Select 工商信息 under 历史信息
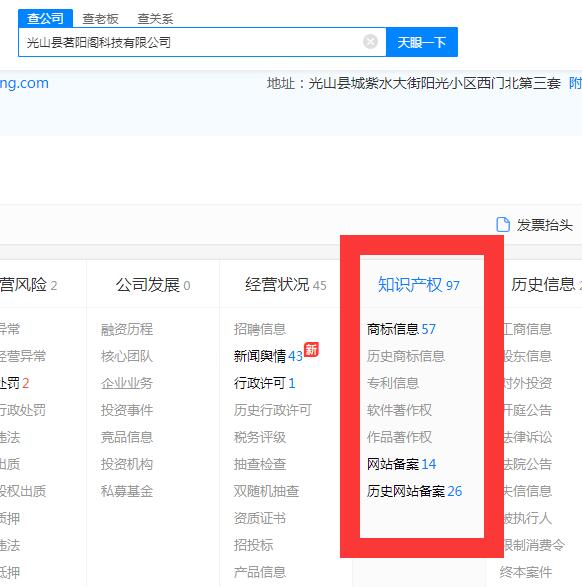The image size is (582, 587). (528, 329)
